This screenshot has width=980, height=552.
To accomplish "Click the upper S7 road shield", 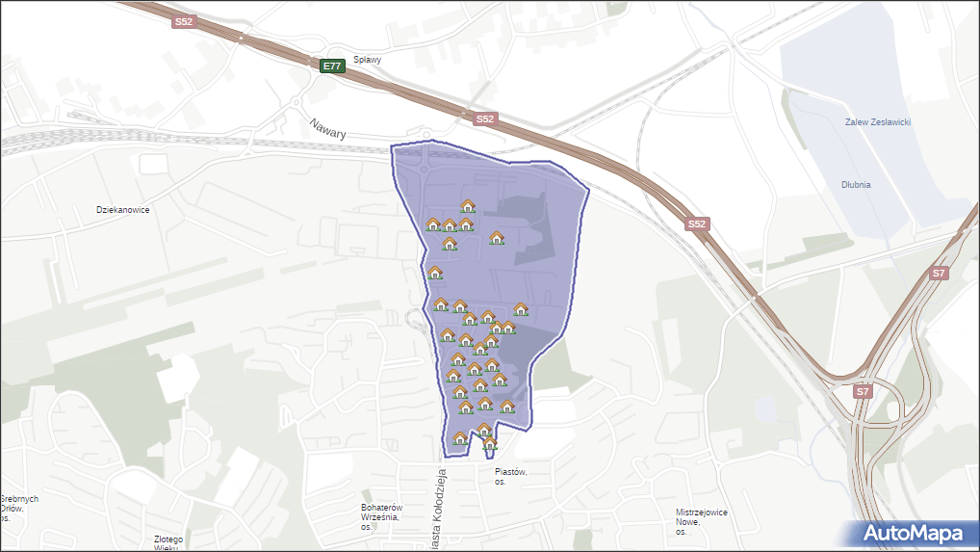I will pos(939,273).
